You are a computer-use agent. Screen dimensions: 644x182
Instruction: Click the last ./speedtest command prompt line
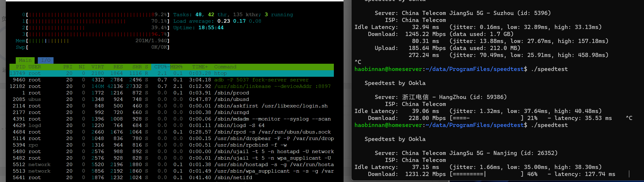[x=461, y=125]
